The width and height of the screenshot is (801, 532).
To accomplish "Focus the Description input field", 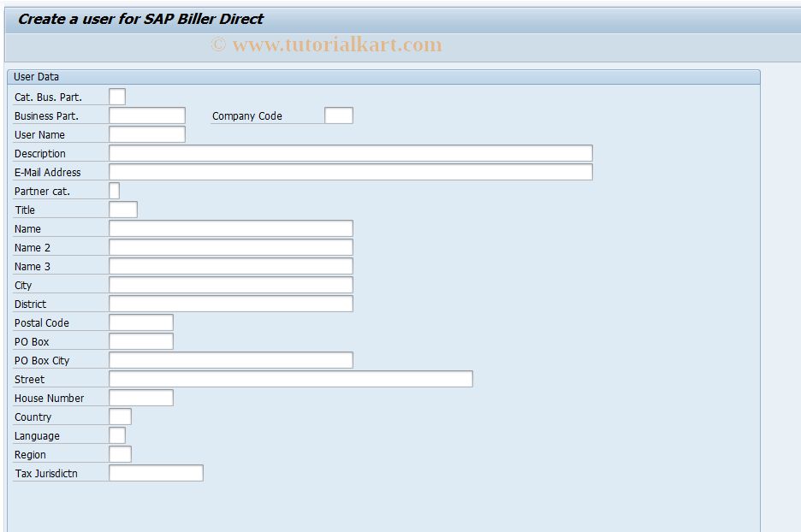I will tap(351, 154).
